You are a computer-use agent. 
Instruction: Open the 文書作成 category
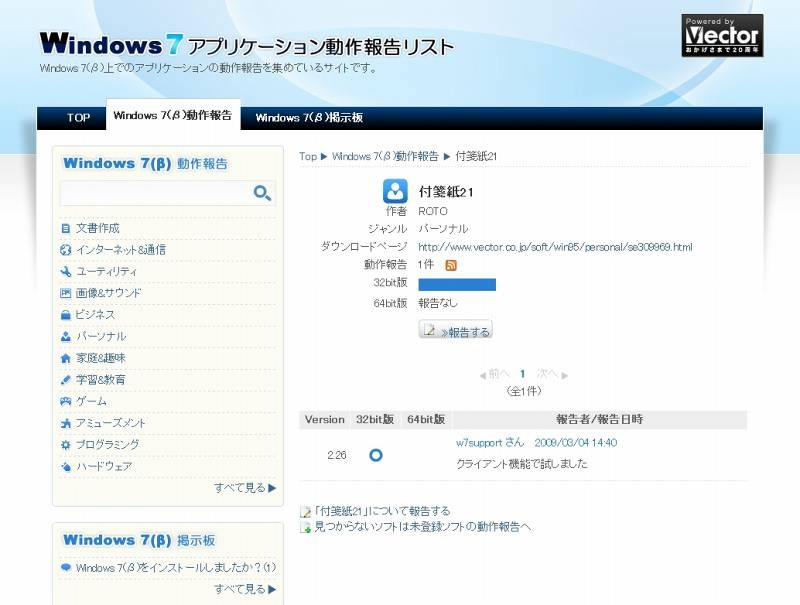tap(97, 229)
